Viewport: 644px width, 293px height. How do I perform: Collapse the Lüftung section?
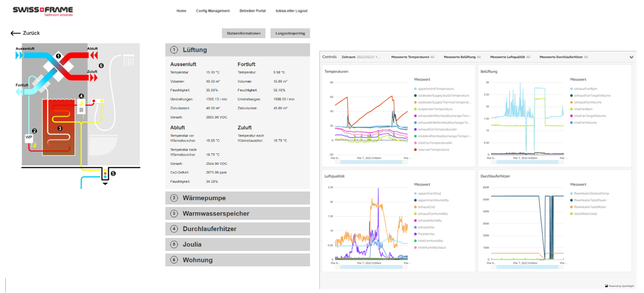pyautogui.click(x=237, y=50)
